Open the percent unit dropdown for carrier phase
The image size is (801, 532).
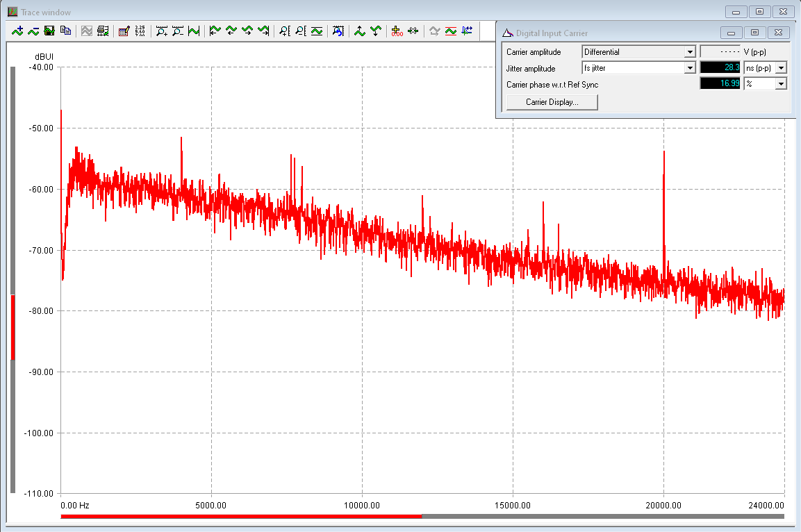point(781,84)
